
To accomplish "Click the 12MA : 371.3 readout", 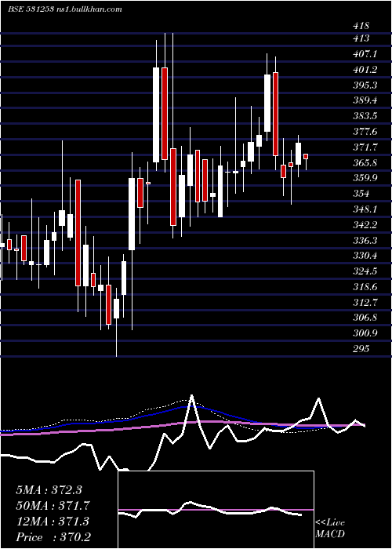I will pos(53,521).
